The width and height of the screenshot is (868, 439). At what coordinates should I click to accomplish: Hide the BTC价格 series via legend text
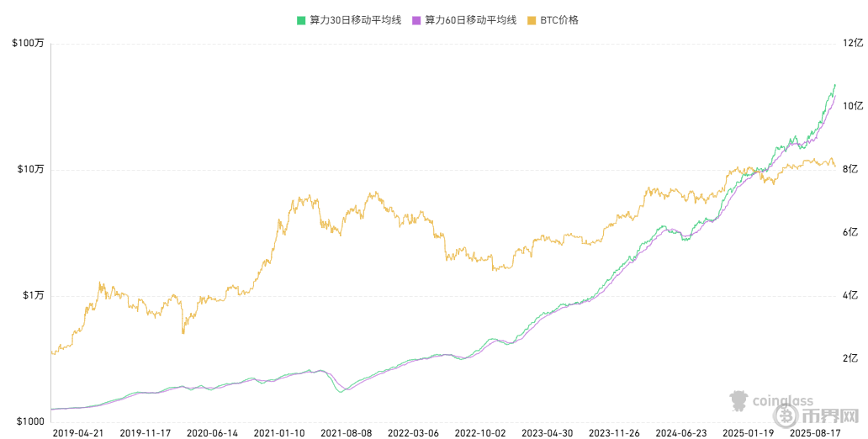tap(559, 20)
